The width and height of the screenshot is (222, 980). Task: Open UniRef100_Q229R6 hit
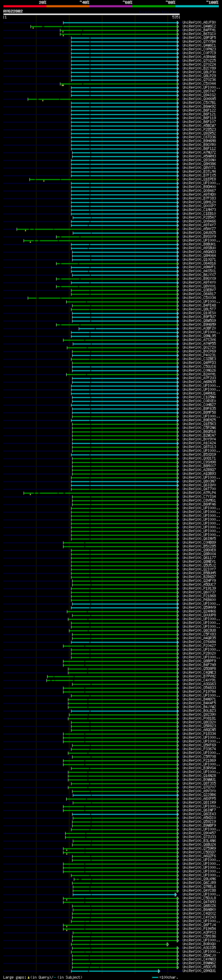click(199, 795)
